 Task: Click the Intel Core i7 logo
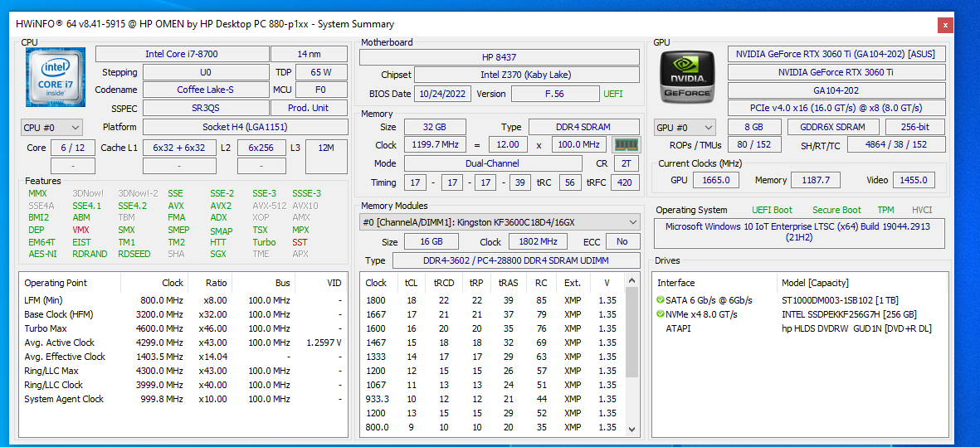click(55, 76)
